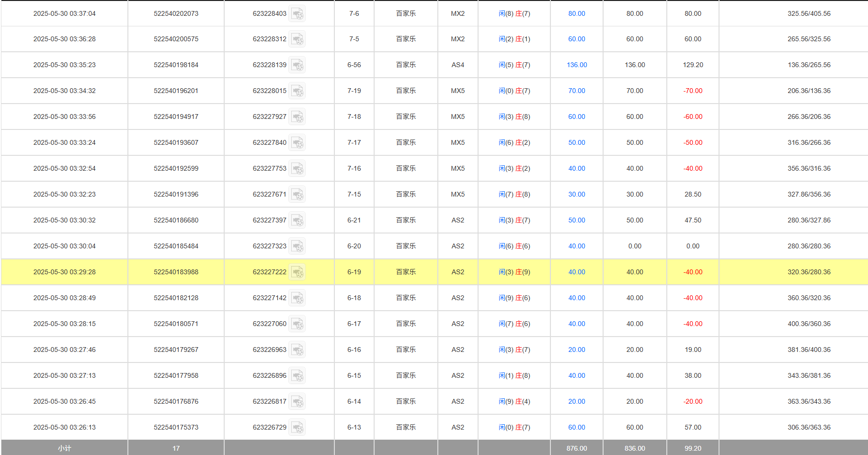Screen dimensions: 868x455
Task: Click the 80.00 bet amount link
Action: (577, 13)
